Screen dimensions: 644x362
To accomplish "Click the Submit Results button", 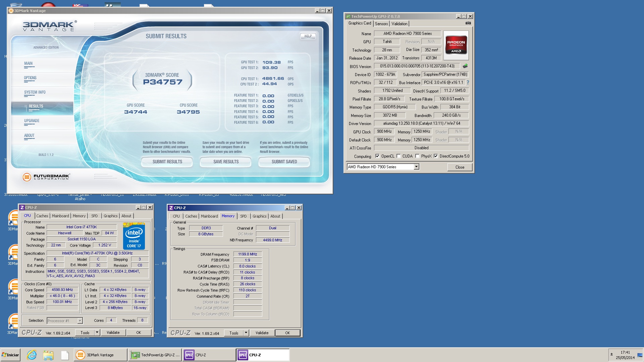I will pos(167,162).
